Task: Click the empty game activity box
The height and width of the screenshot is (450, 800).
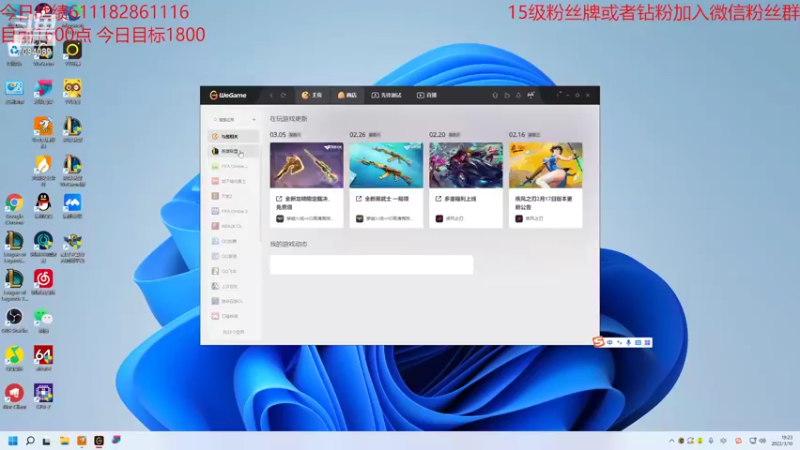Action: [x=371, y=265]
